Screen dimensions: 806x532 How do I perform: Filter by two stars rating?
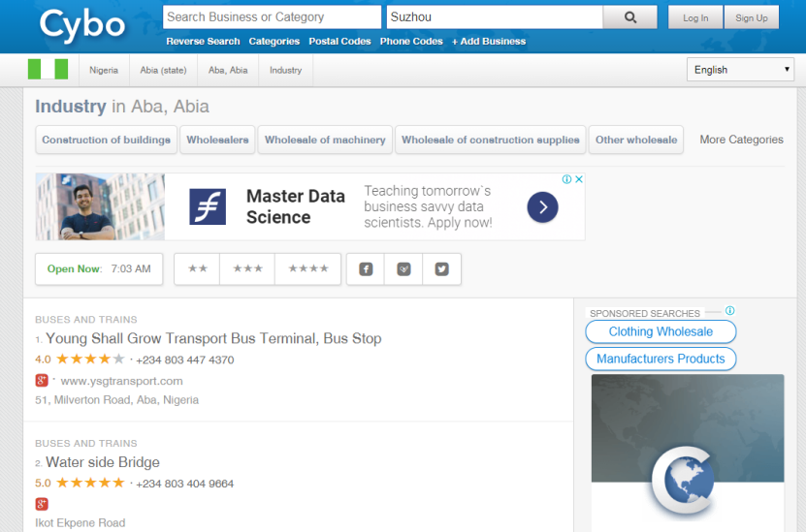coord(197,269)
